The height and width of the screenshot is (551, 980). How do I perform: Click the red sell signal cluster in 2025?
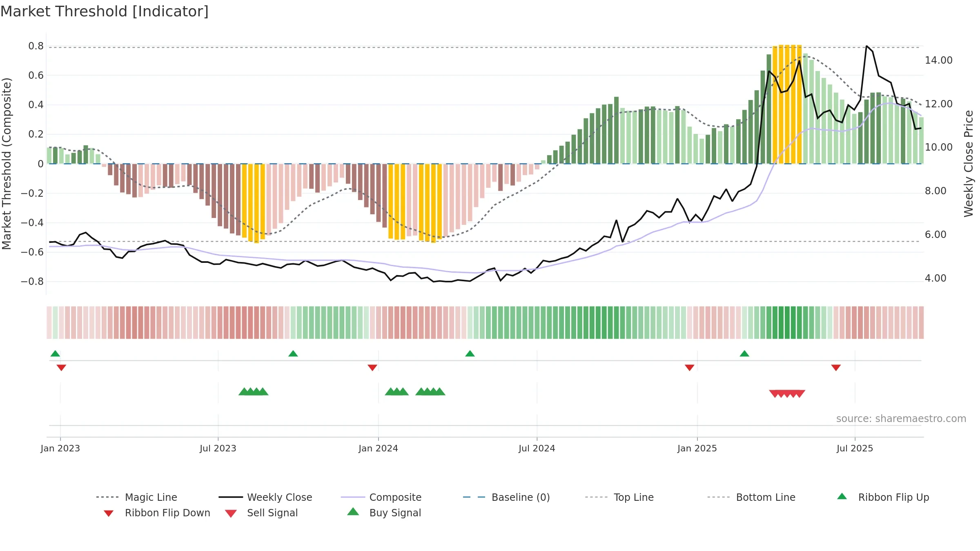pyautogui.click(x=787, y=394)
